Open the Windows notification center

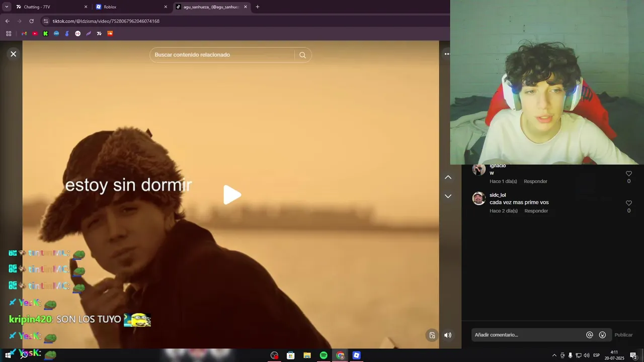coord(633,355)
